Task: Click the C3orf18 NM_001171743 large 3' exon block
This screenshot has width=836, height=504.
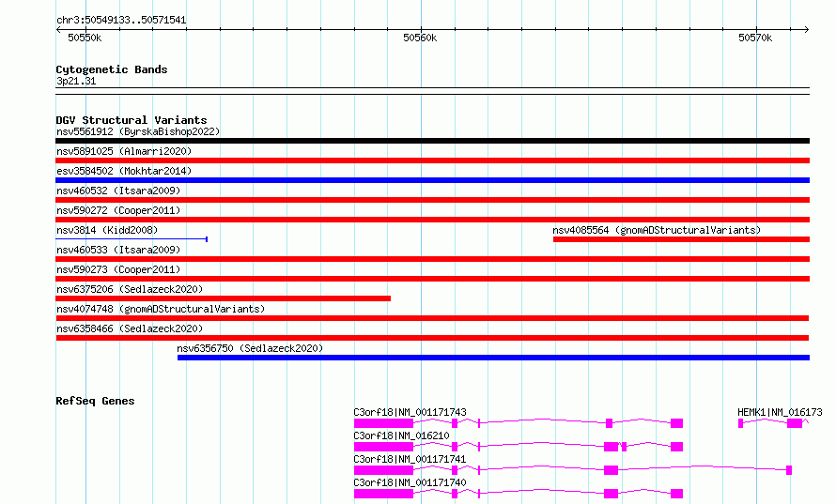Action: pyautogui.click(x=384, y=423)
